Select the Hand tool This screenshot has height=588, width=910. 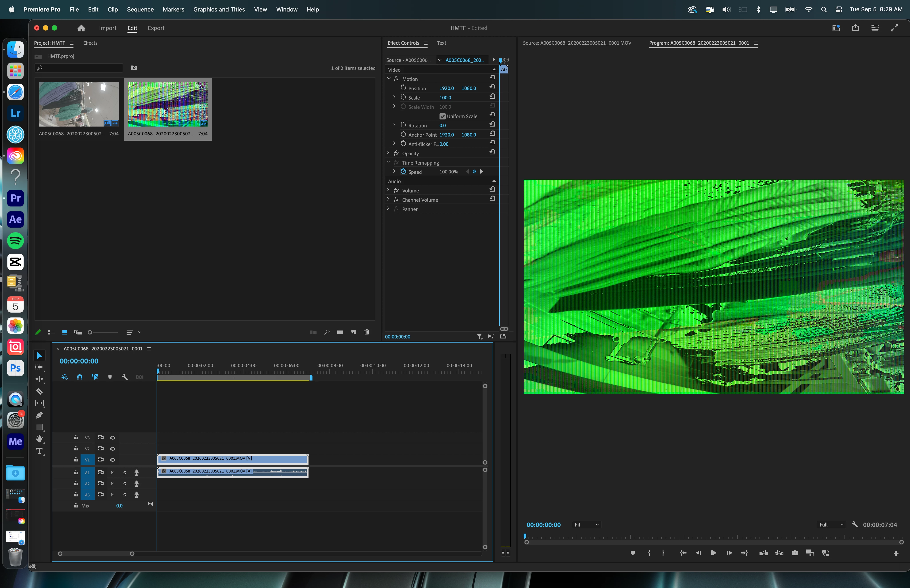[39, 439]
